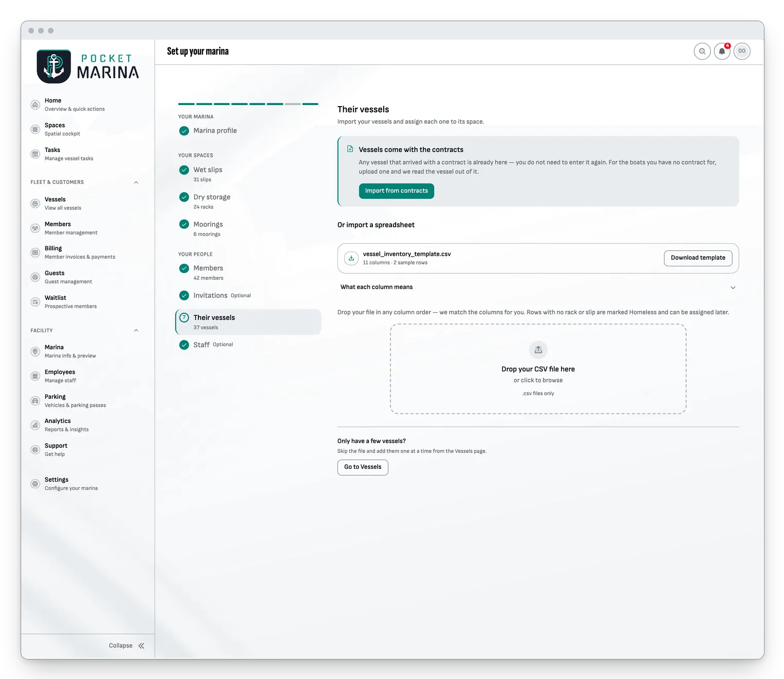
Task: Click the Spaces sidebar icon
Action: tap(35, 129)
